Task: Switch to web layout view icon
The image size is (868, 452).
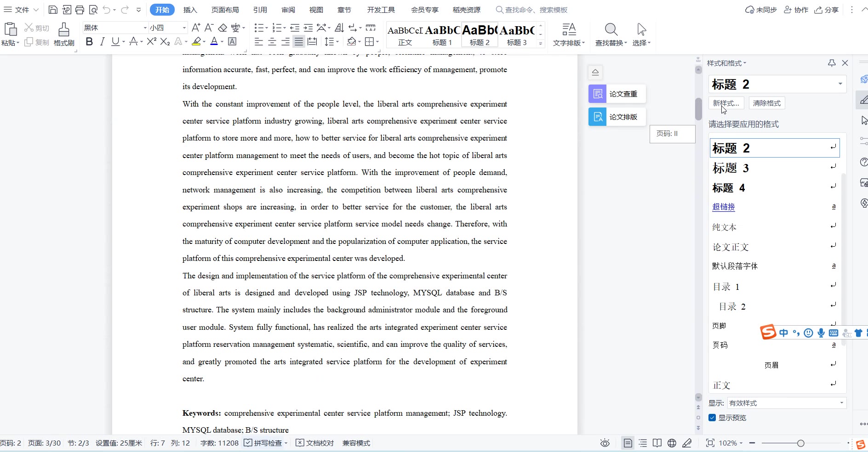Action: 672,443
